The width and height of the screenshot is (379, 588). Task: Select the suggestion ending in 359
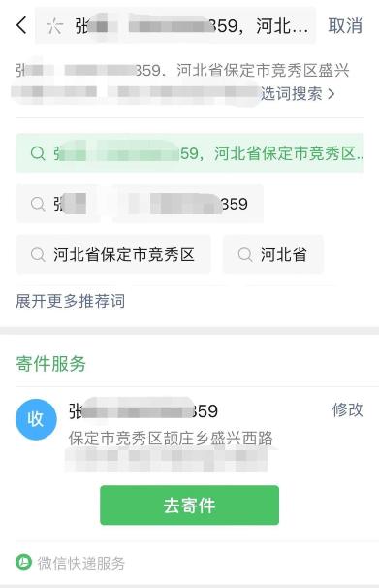[x=140, y=204]
